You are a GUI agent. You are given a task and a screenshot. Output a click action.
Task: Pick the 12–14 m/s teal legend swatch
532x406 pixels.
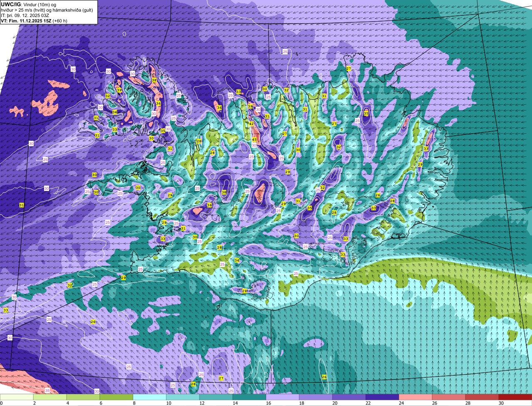tap(216, 397)
